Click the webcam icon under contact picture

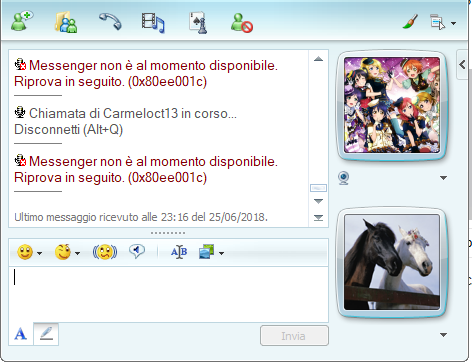[344, 178]
